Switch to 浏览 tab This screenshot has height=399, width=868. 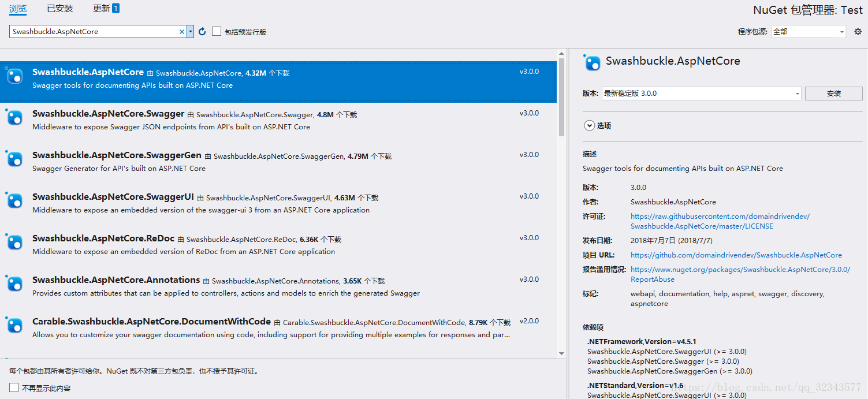point(18,9)
